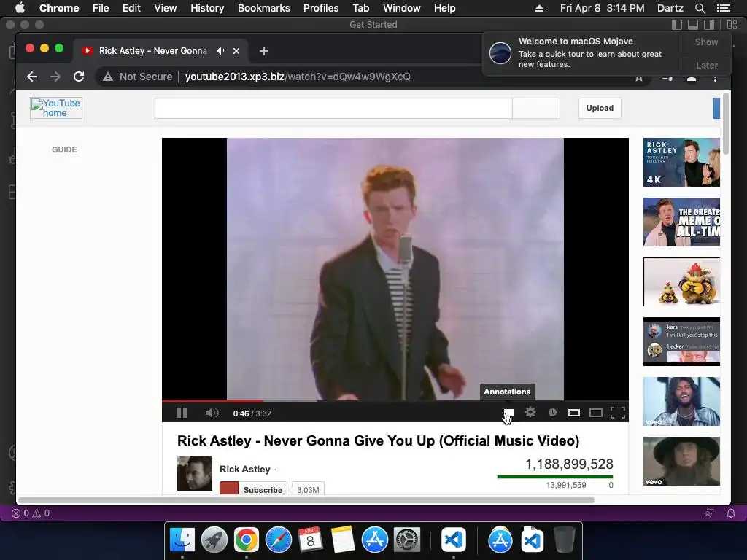Open the bearded man vevo thumbnail
The width and height of the screenshot is (747, 560).
(x=681, y=402)
